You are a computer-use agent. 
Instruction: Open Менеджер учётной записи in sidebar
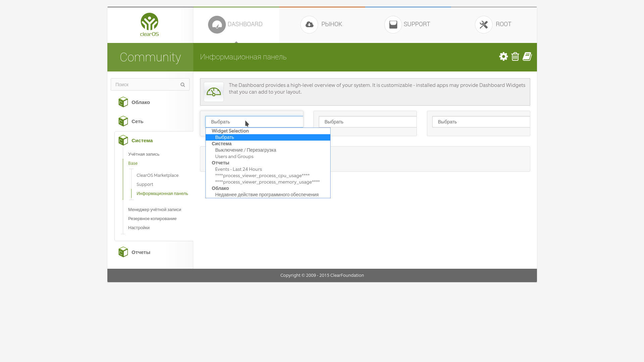154,210
